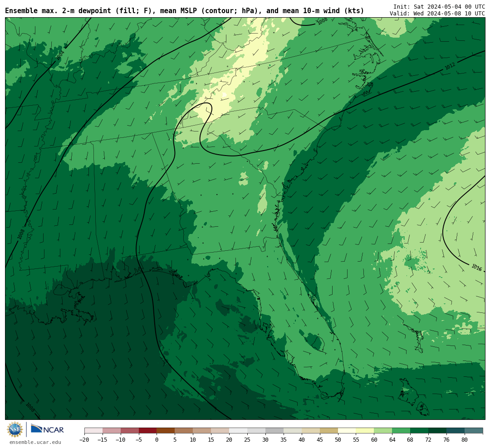Click the 10 colorbar tick label

193,439
